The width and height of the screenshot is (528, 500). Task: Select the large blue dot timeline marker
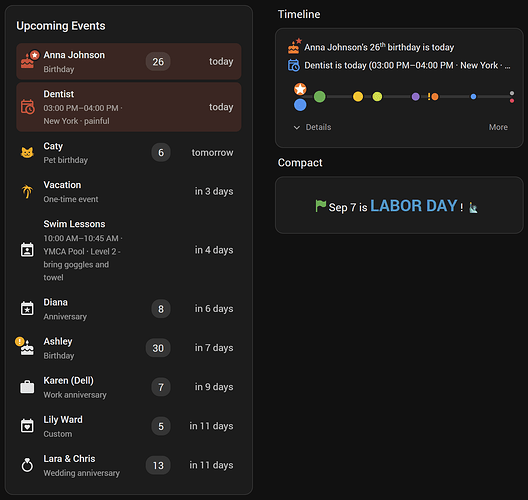pyautogui.click(x=300, y=105)
